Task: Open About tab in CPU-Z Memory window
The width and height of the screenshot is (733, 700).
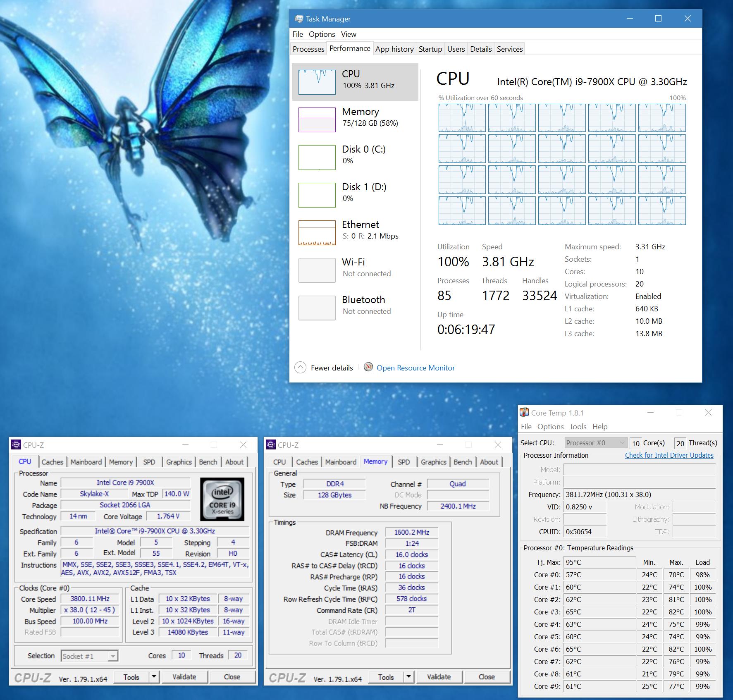Action: 489,462
